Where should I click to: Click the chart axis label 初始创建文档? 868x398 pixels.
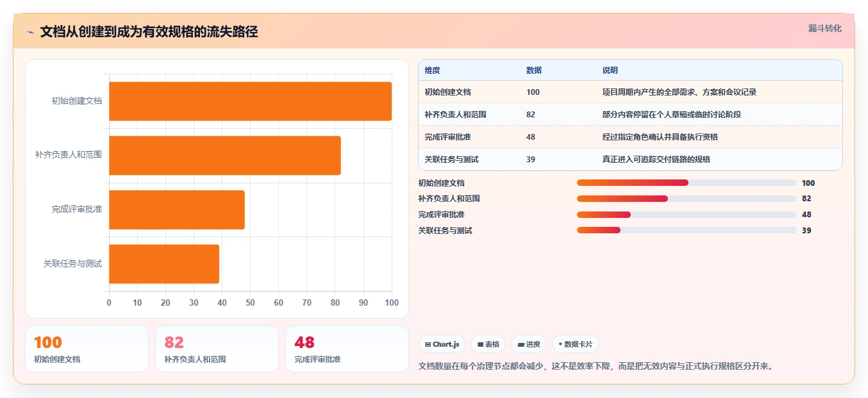point(77,101)
